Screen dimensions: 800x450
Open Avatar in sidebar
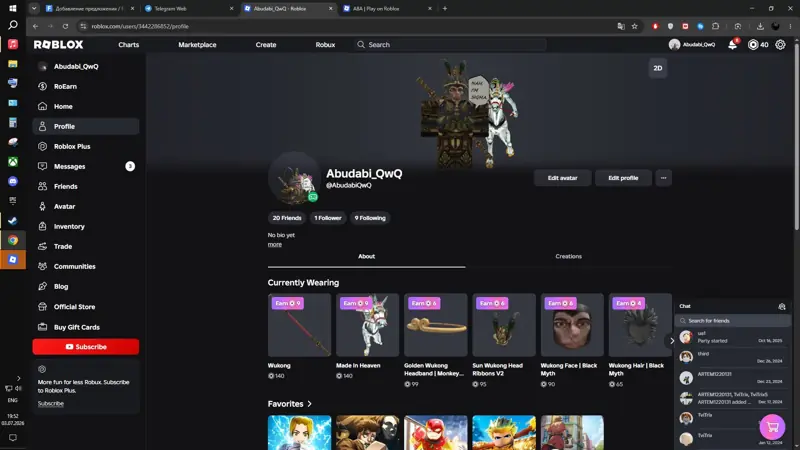click(86, 207)
